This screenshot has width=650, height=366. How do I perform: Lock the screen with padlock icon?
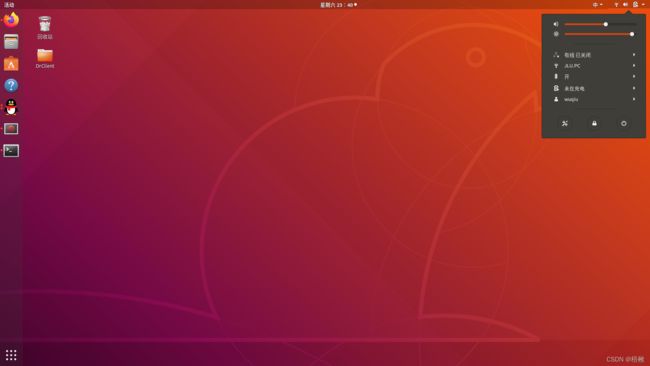(x=594, y=124)
